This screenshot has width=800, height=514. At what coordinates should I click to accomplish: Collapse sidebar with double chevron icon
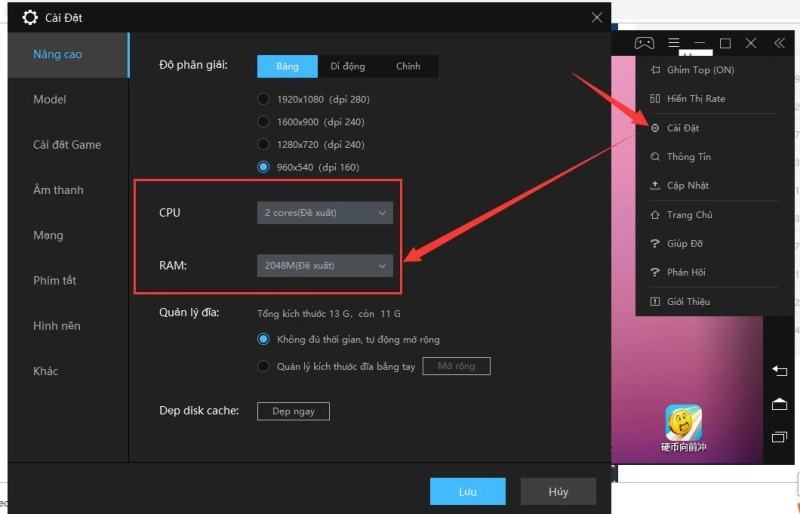click(779, 43)
